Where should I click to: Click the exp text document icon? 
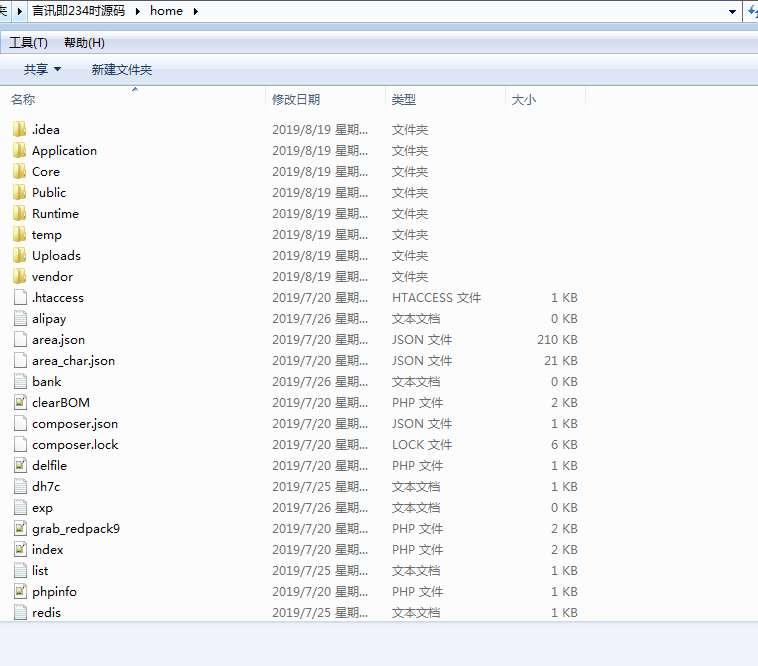20,508
